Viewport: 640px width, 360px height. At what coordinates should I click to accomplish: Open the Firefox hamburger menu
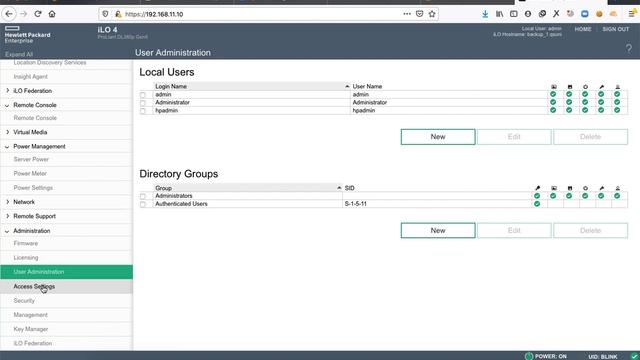pyautogui.click(x=632, y=14)
